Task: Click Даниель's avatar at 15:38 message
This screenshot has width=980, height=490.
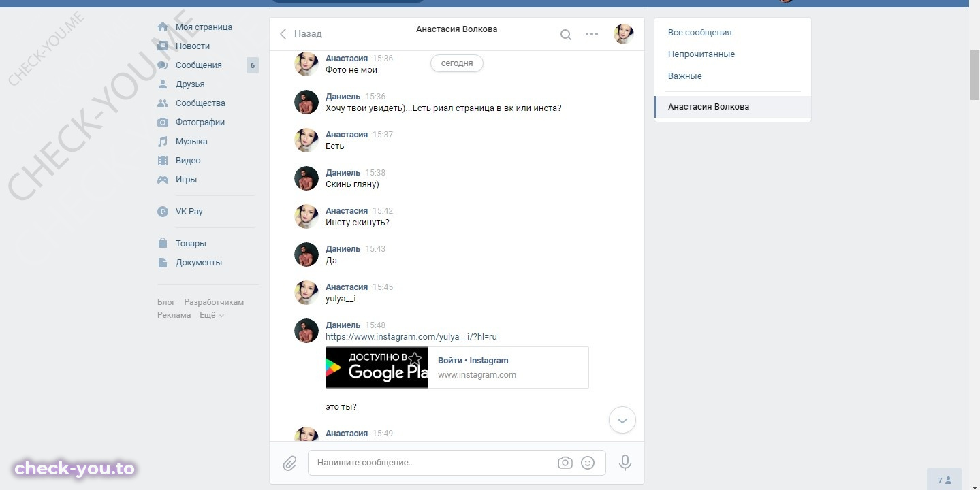Action: (306, 178)
